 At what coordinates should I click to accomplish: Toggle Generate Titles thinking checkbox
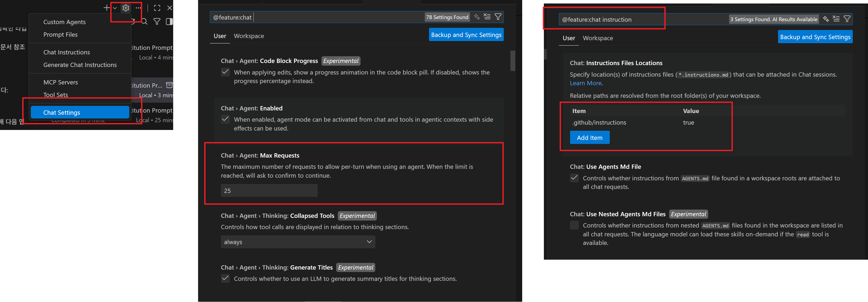pos(225,278)
